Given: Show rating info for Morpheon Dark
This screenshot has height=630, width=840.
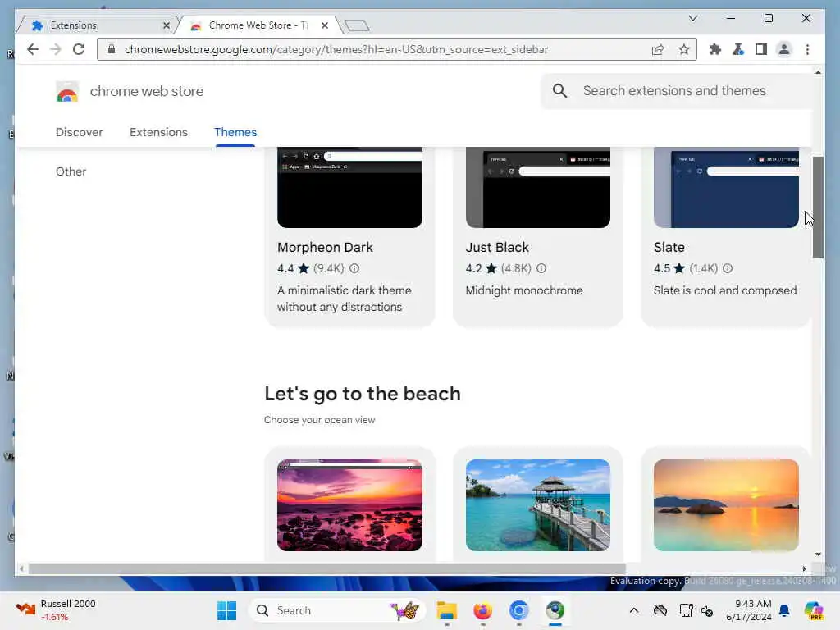Looking at the screenshot, I should click(x=354, y=268).
